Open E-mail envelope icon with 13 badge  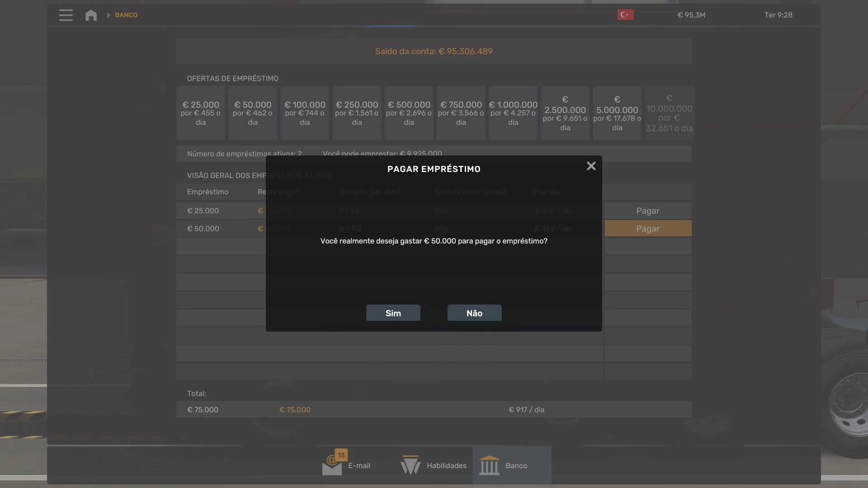(333, 464)
